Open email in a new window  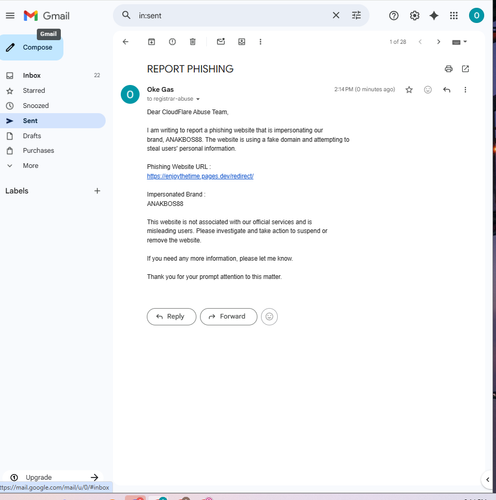(465, 69)
